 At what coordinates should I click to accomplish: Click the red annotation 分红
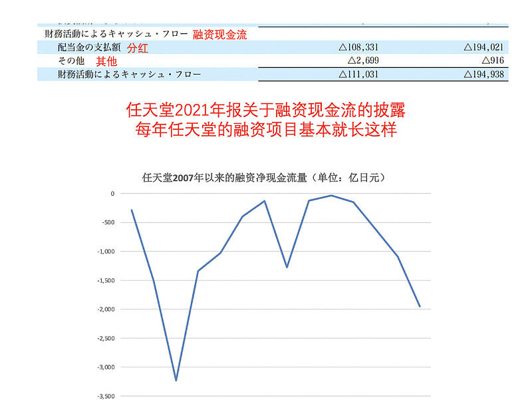pyautogui.click(x=138, y=48)
